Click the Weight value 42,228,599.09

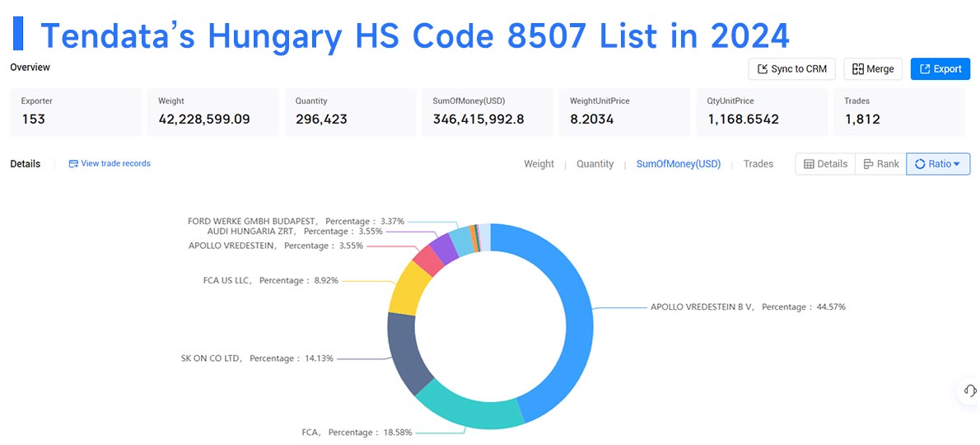click(x=203, y=119)
